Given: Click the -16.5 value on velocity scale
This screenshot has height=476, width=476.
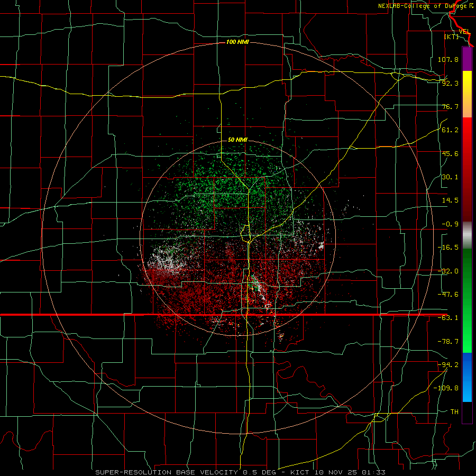Looking at the screenshot, I should 448,248.
